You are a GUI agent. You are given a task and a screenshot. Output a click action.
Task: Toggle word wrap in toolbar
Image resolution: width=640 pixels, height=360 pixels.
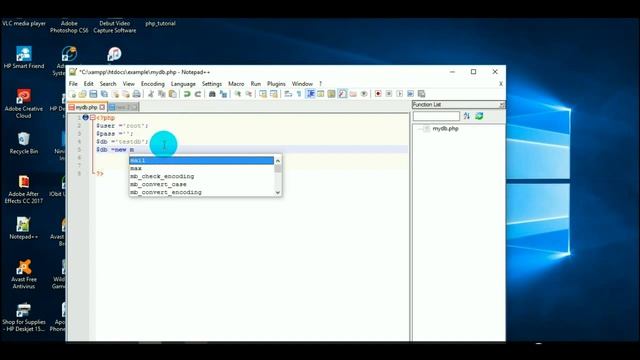(288, 94)
